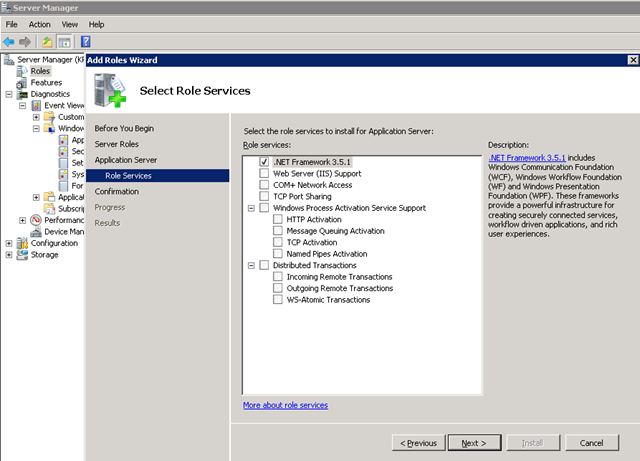Click the Performance icon in the tree
This screenshot has height=461, width=640.
point(36,220)
